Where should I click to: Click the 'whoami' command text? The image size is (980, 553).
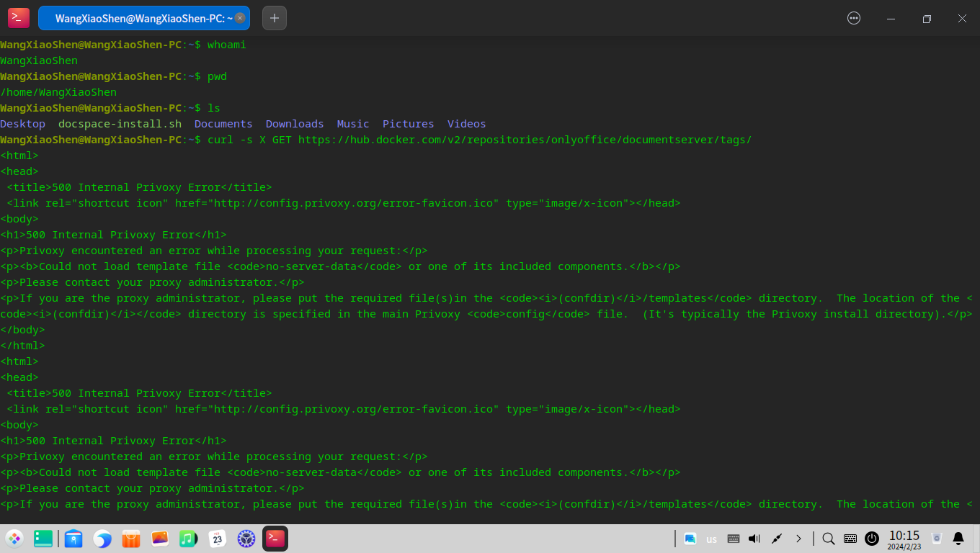tap(227, 45)
